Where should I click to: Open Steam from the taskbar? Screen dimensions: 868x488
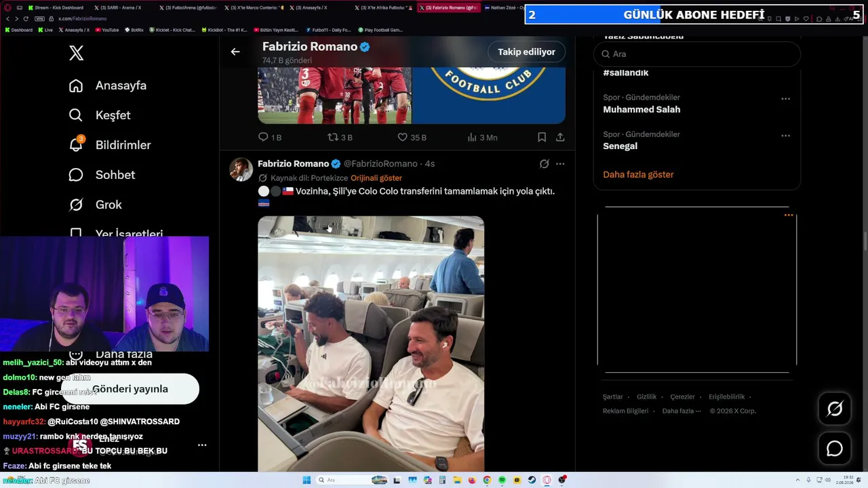tap(532, 481)
